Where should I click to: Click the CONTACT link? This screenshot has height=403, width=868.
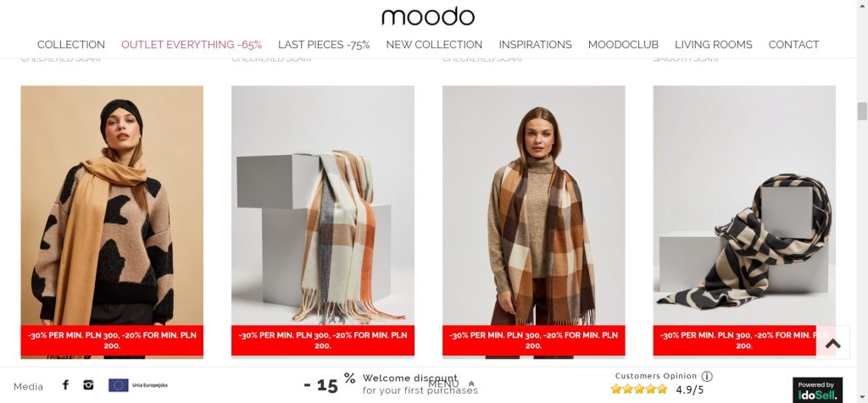(x=793, y=45)
